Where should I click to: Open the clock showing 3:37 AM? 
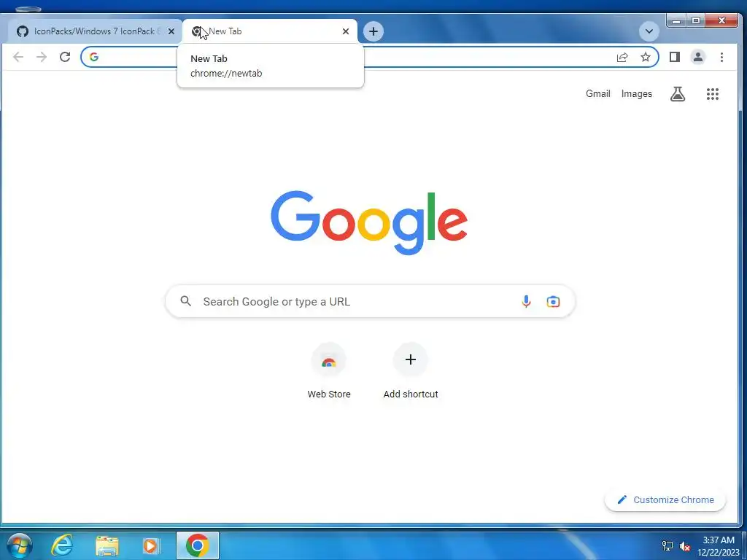tap(719, 545)
